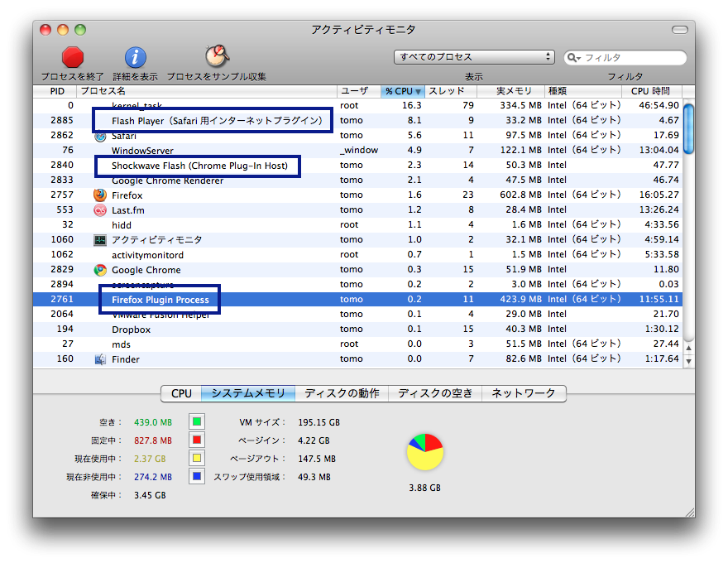This screenshot has height=563, width=728.
Task: Switch to the CPU tab
Action: click(181, 393)
